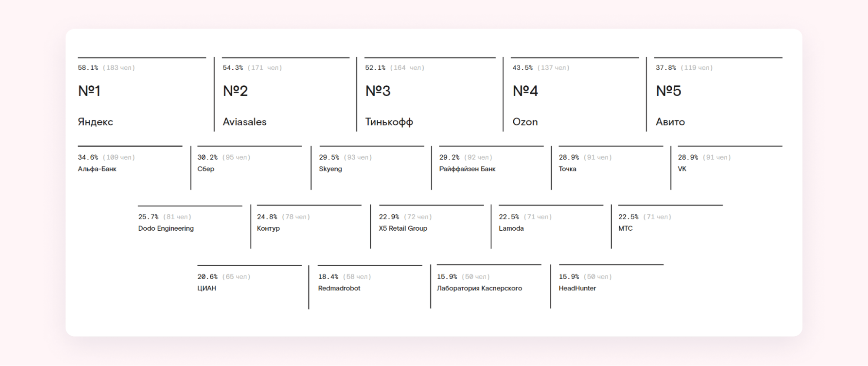Screen dimensions: 868x366
Task: Click the Aviasales company name
Action: (244, 122)
